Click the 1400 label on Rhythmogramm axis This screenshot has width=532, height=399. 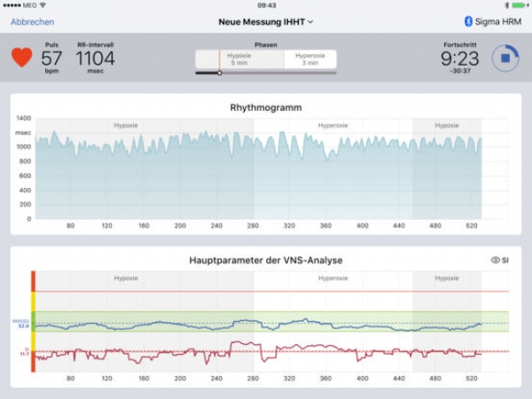coord(24,118)
